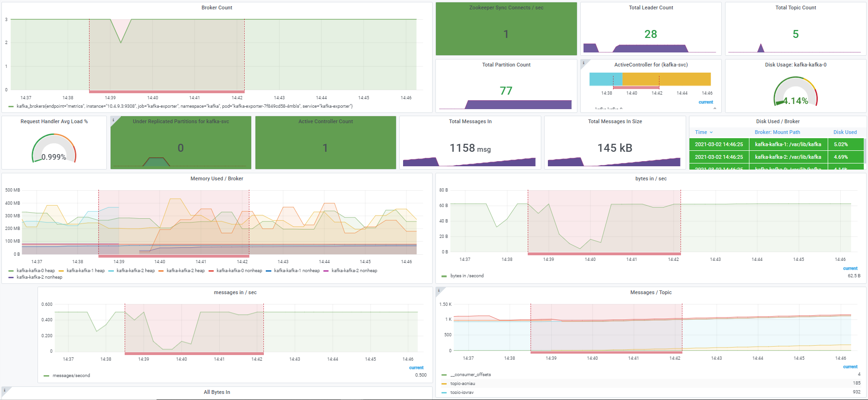Click the 4.69% disk used cell

pyautogui.click(x=846, y=157)
